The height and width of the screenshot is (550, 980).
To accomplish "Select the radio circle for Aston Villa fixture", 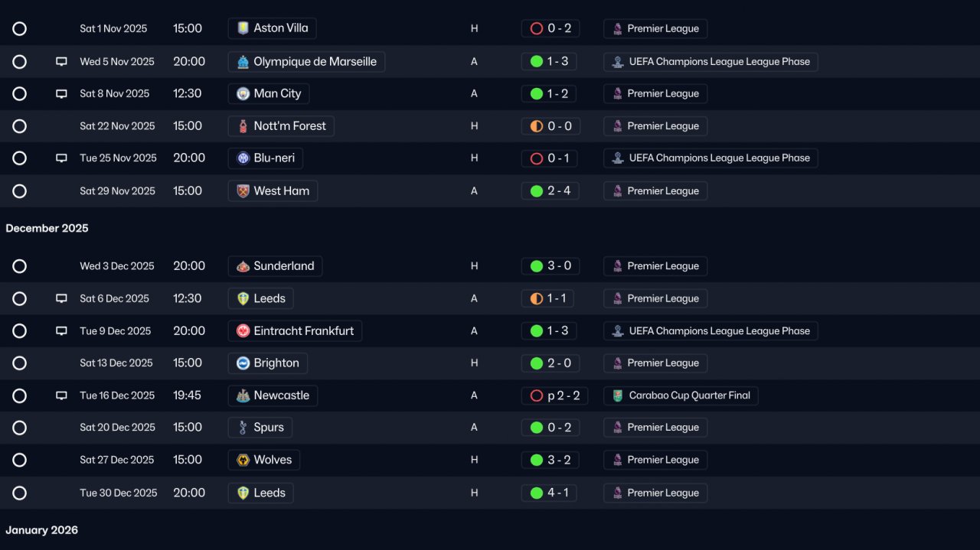I will 19,28.
